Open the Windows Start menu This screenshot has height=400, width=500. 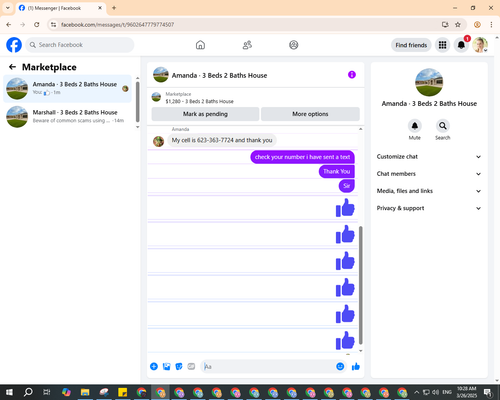pos(9,392)
